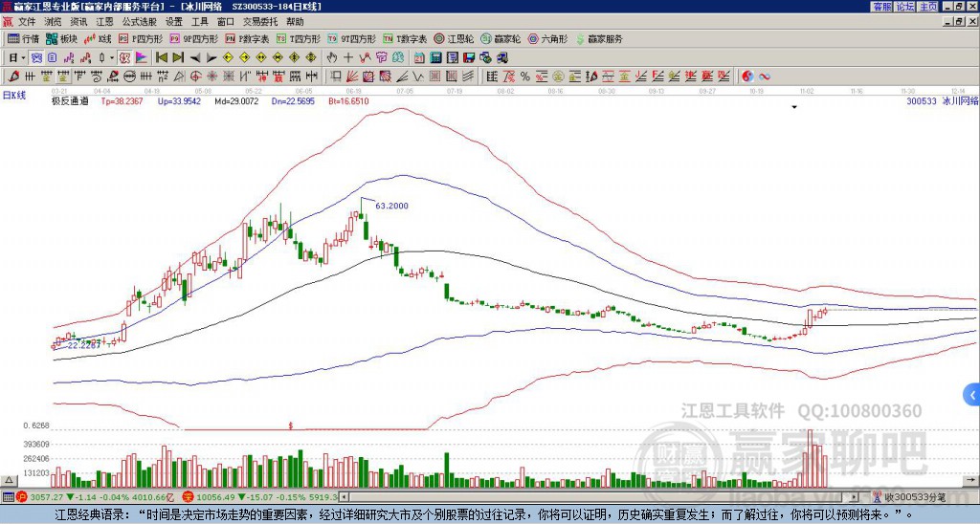980x524 pixels.
Task: Click the 300533 冰川网络 stock label
Action: [x=943, y=100]
